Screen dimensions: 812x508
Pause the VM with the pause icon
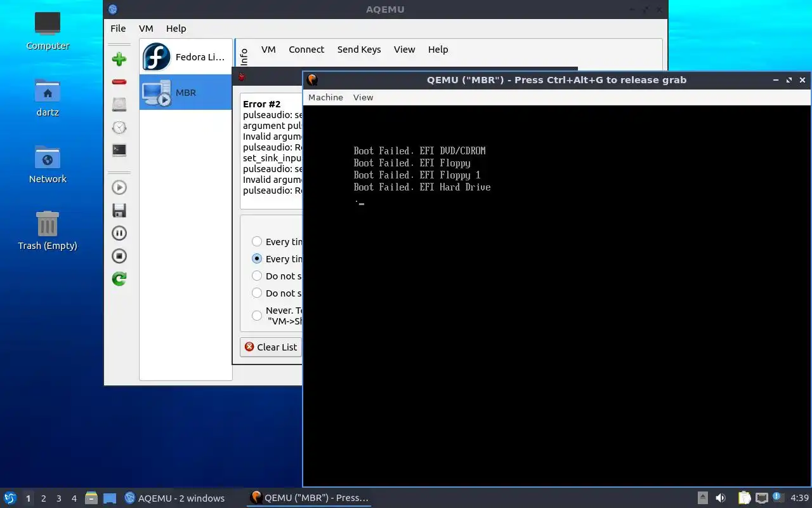click(119, 233)
